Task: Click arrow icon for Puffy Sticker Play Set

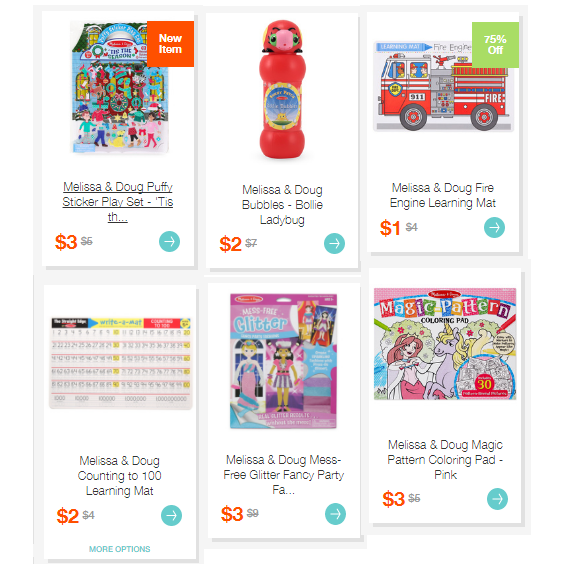Action: 169,241
